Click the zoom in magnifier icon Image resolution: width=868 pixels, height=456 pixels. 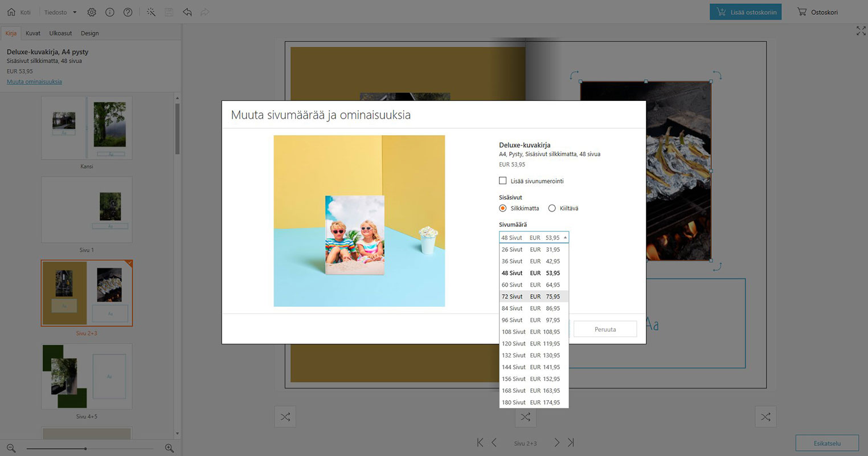coord(169,449)
